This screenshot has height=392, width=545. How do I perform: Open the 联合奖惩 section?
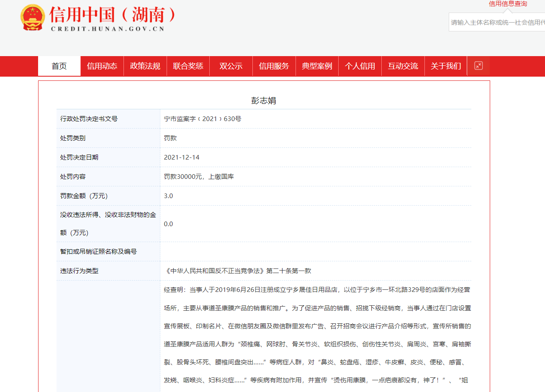[x=188, y=66]
